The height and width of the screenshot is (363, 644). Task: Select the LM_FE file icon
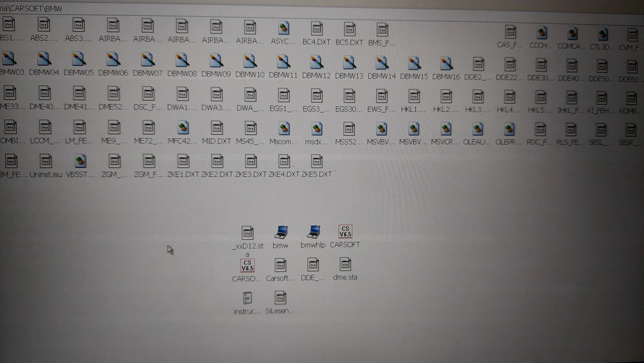pos(79,126)
